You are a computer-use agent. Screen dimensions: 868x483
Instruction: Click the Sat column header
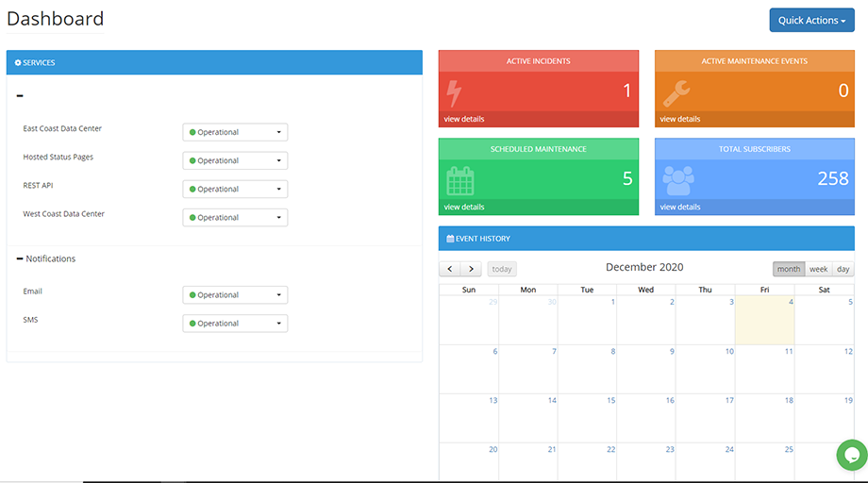(x=824, y=290)
